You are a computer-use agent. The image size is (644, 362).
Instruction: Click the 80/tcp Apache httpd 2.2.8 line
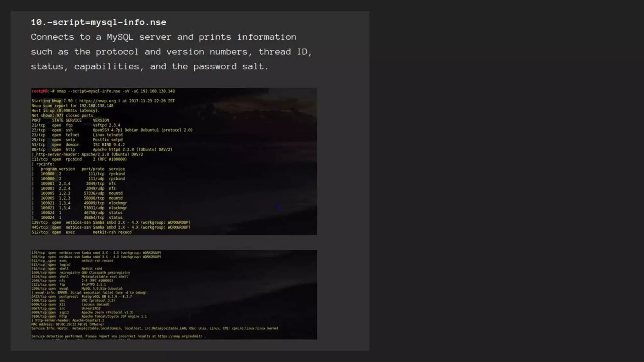coord(102,150)
